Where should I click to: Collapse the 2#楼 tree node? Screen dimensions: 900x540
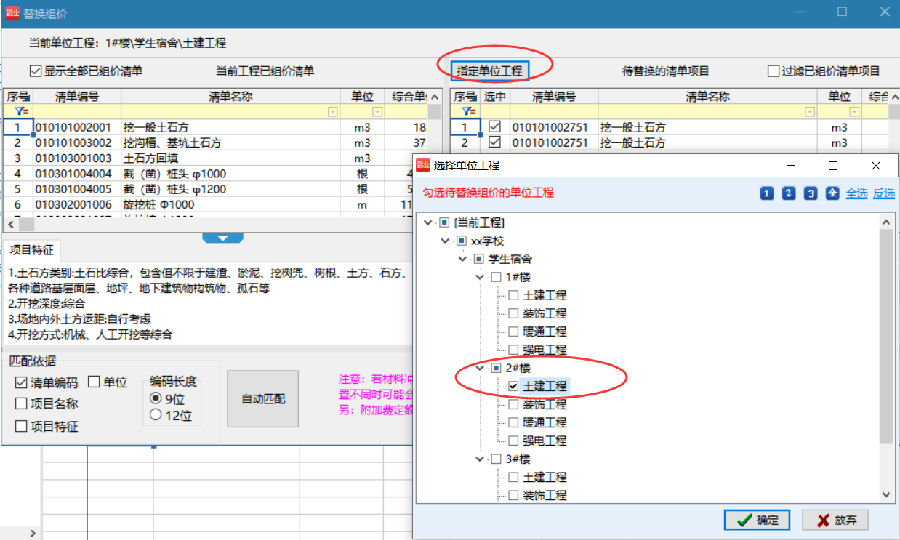pyautogui.click(x=480, y=368)
